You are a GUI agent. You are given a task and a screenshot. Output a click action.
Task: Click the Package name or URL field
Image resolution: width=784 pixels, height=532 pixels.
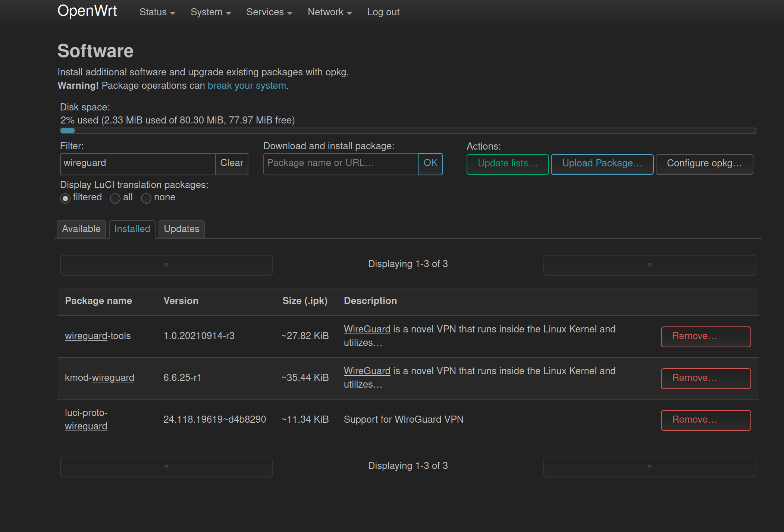[341, 164]
